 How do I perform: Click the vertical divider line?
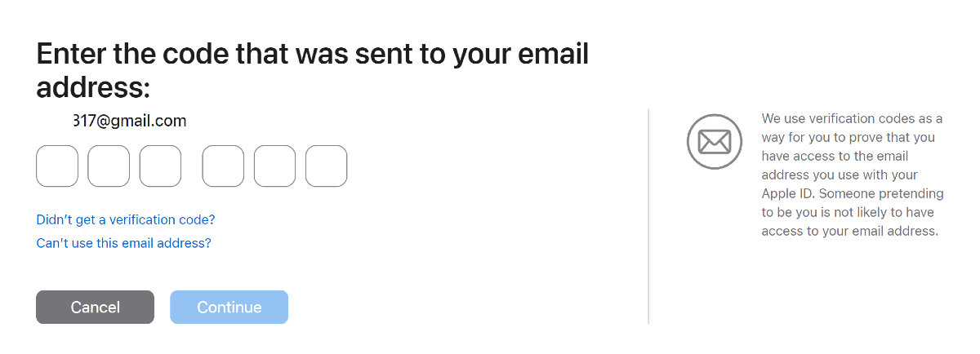(648, 216)
